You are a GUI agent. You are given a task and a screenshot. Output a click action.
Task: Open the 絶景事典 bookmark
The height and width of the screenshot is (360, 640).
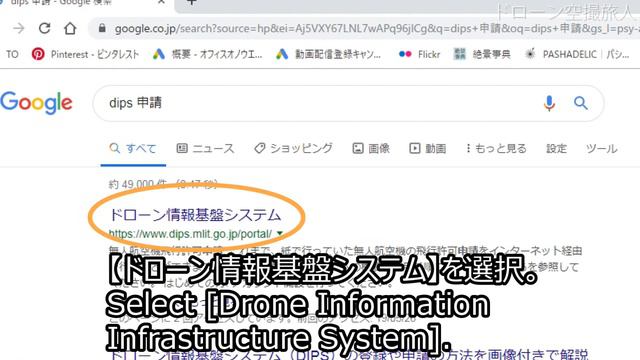[x=482, y=54]
